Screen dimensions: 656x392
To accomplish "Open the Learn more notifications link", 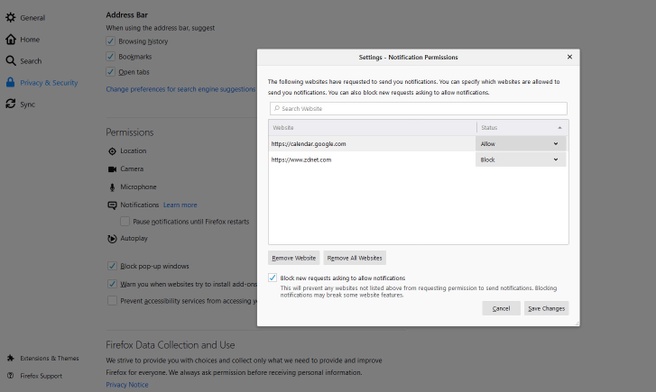I will (x=180, y=205).
